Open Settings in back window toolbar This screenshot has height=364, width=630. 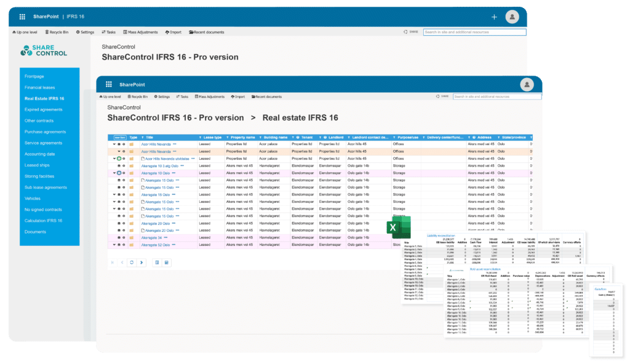pyautogui.click(x=85, y=32)
